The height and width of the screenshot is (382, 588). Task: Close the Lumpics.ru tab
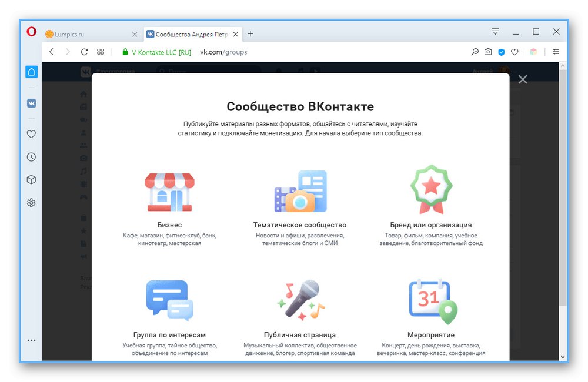[135, 34]
